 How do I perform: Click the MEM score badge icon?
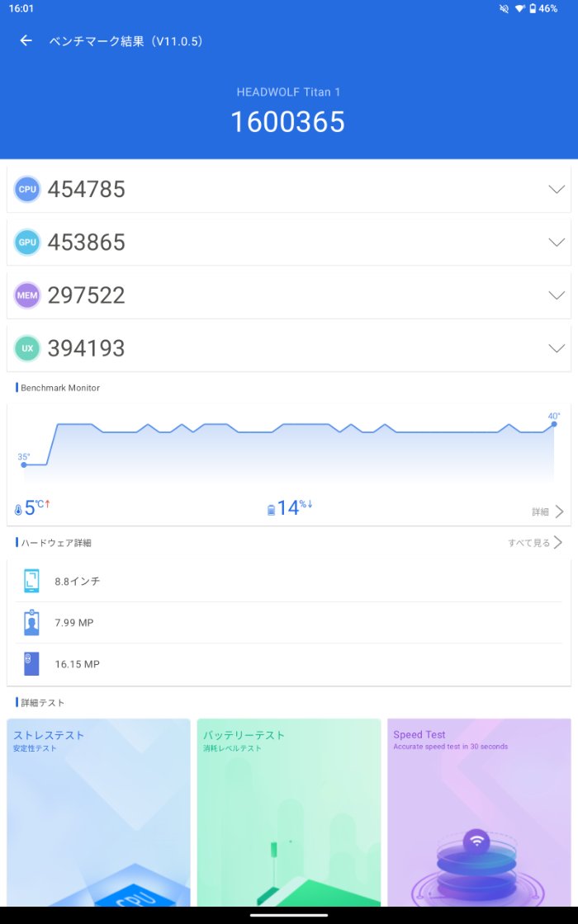(27, 295)
